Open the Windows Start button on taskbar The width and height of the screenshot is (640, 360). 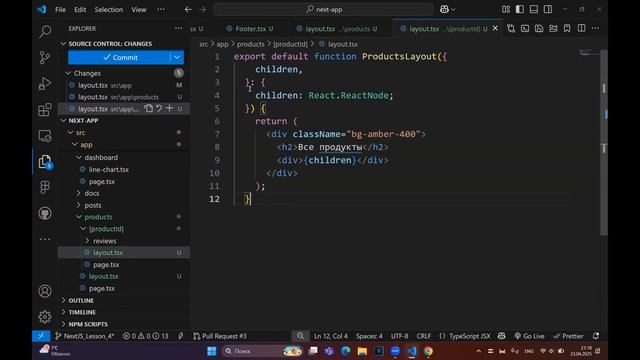click(x=211, y=351)
